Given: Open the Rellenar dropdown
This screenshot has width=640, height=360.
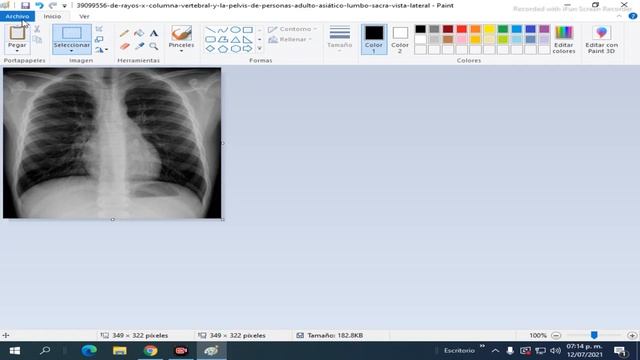Looking at the screenshot, I should tap(290, 40).
